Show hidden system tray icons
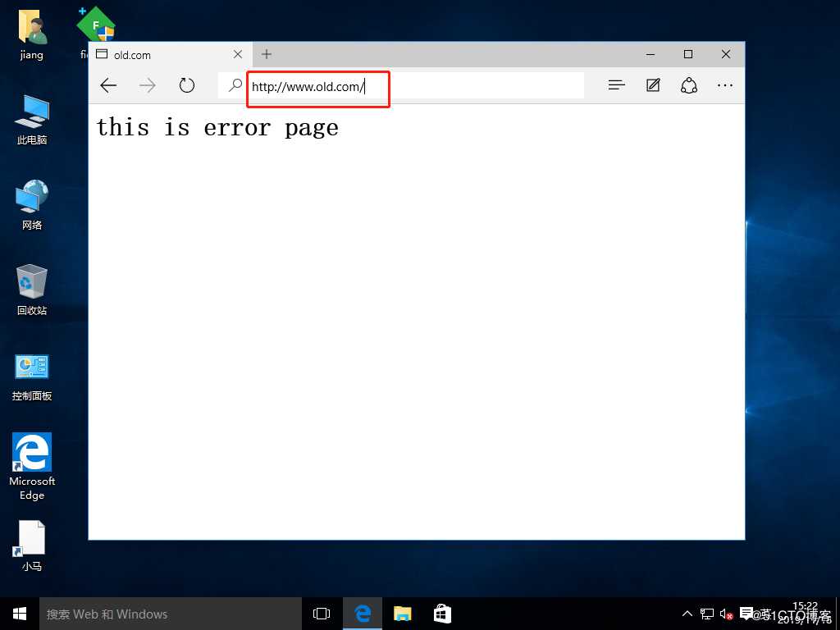This screenshot has width=840, height=630. pos(687,614)
